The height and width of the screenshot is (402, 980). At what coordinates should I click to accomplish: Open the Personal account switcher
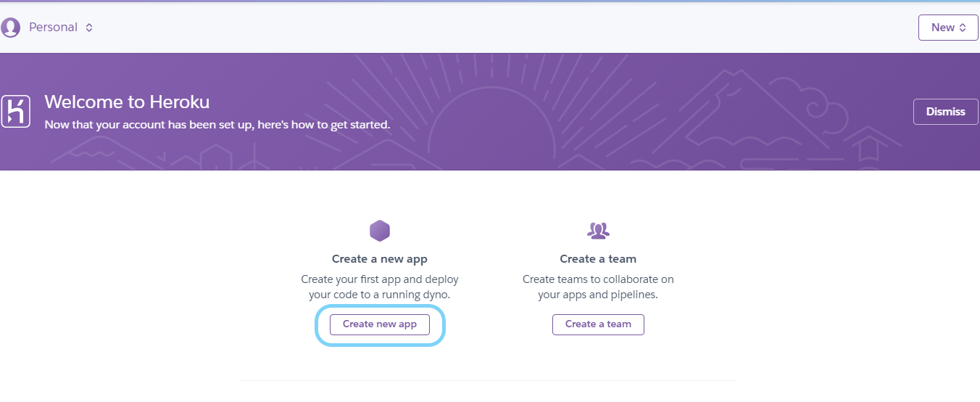(x=53, y=28)
